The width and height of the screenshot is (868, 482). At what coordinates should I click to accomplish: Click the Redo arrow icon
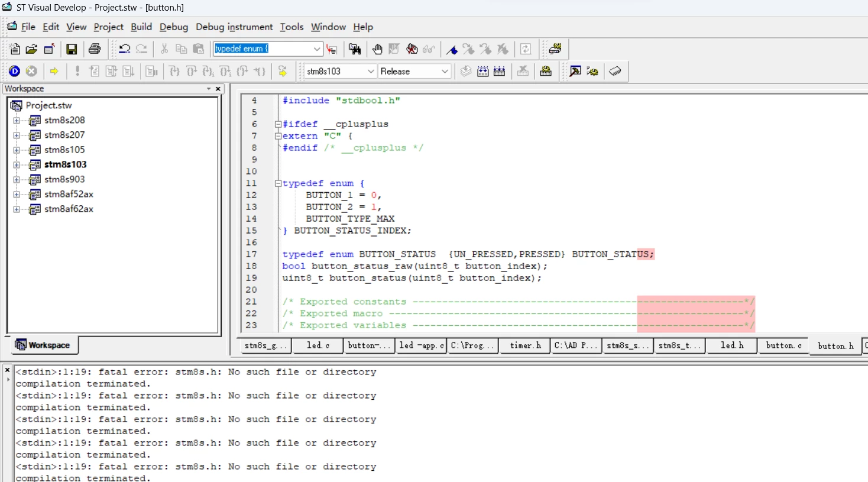click(x=141, y=49)
